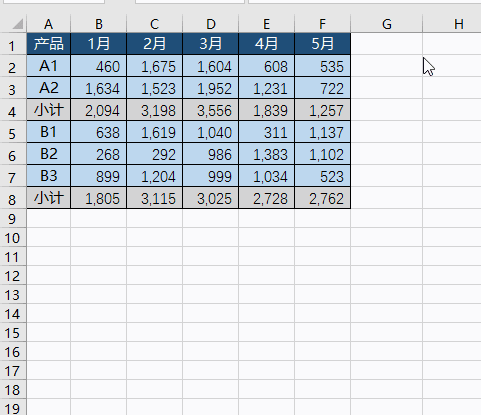Select row 8 header
The image size is (481, 415).
point(13,198)
